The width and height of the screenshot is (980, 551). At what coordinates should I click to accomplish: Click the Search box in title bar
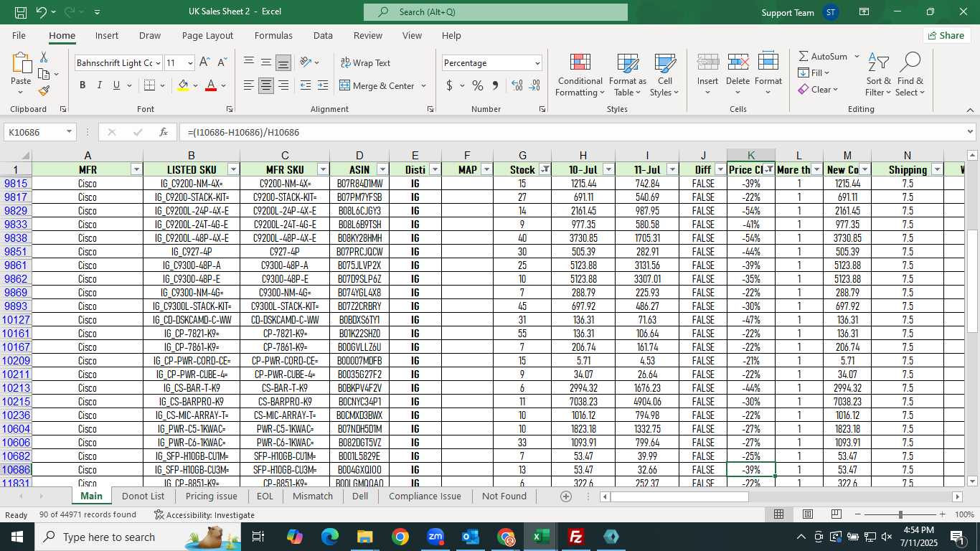(x=496, y=12)
